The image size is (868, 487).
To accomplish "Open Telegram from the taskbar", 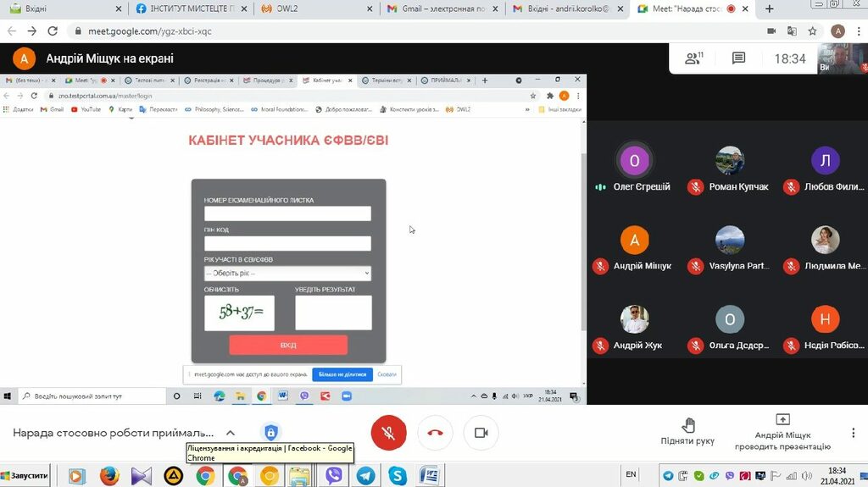I will [x=366, y=476].
